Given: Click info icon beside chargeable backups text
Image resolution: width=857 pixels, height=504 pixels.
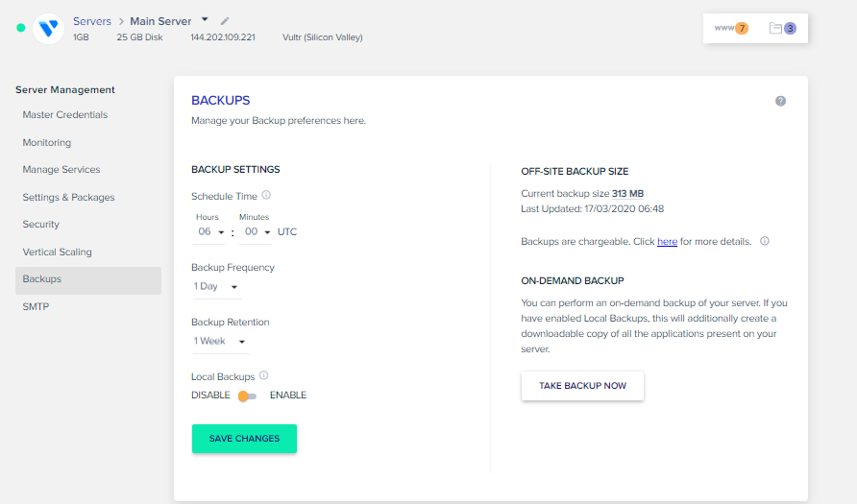Looking at the screenshot, I should click(765, 241).
